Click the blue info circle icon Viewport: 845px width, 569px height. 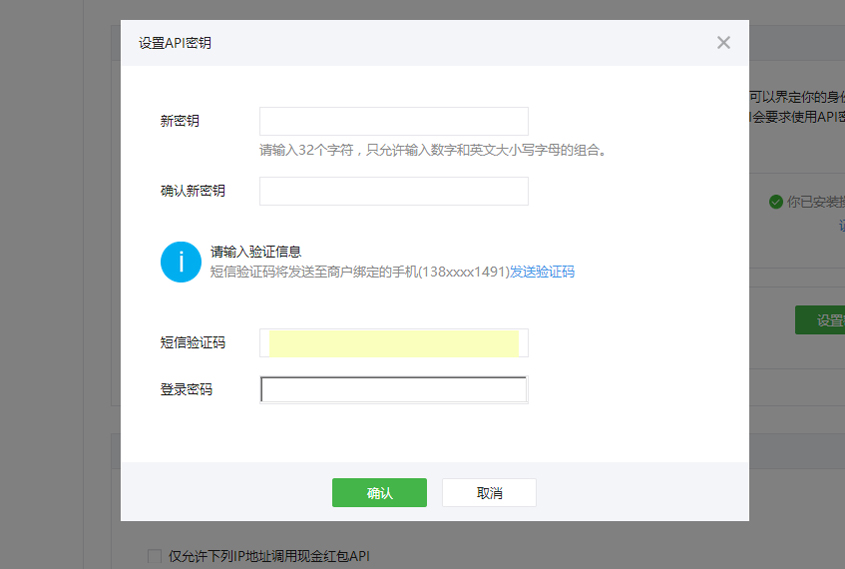pyautogui.click(x=181, y=262)
